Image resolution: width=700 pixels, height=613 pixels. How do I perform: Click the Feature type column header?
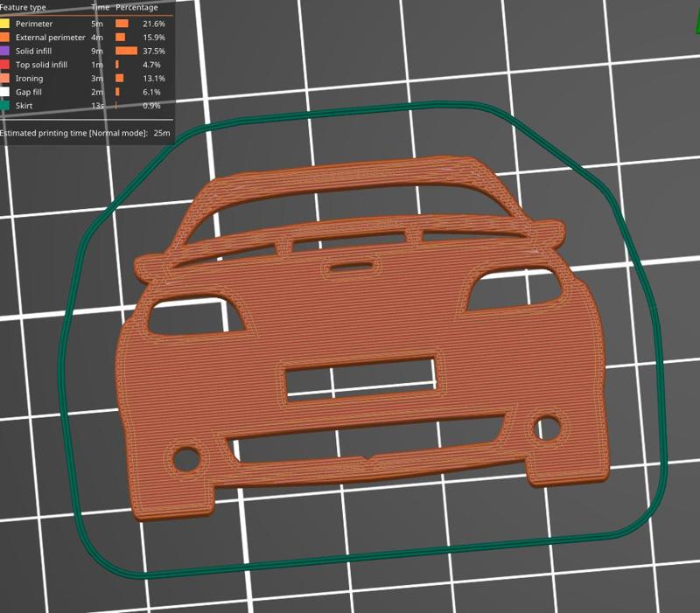pyautogui.click(x=22, y=7)
